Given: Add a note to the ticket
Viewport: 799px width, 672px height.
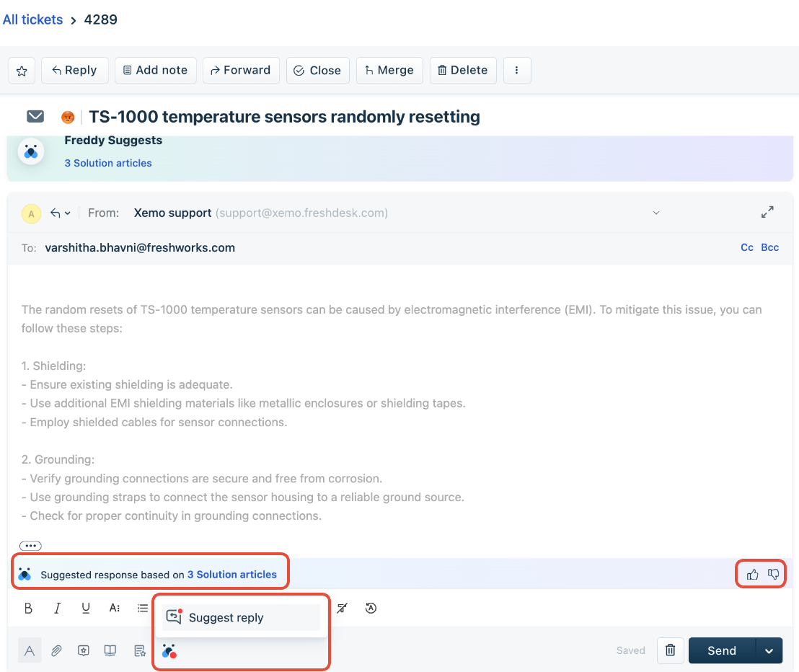Looking at the screenshot, I should click(x=156, y=71).
